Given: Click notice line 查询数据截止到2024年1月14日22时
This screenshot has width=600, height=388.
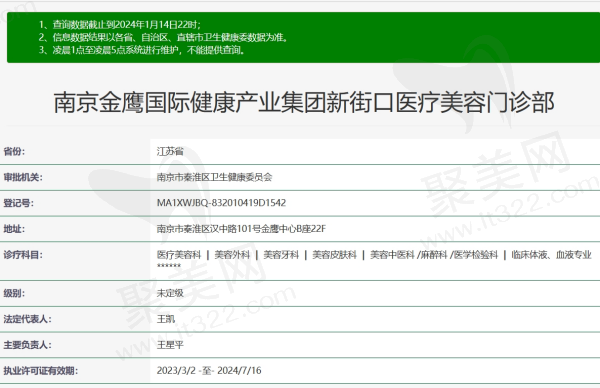Looking at the screenshot, I should [119, 25].
